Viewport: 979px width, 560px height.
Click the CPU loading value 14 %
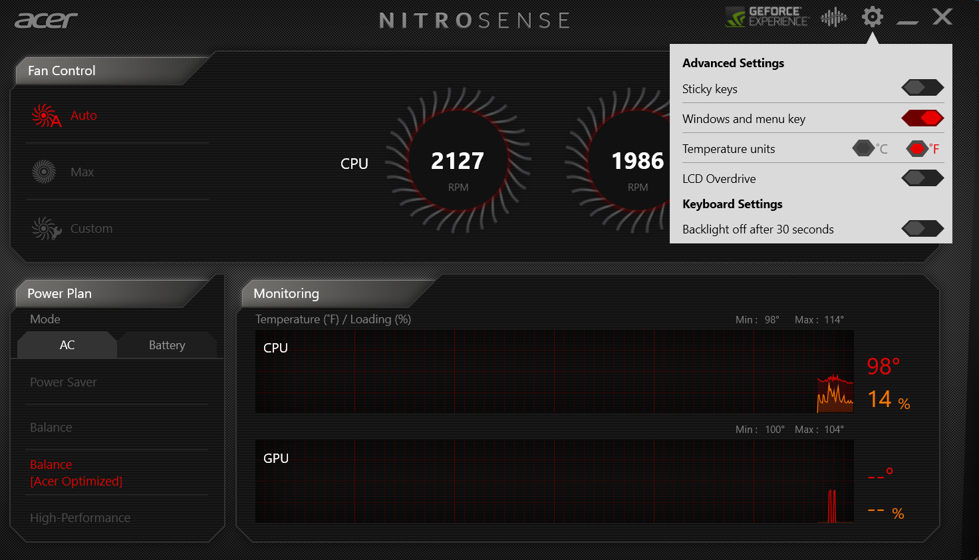pos(889,399)
